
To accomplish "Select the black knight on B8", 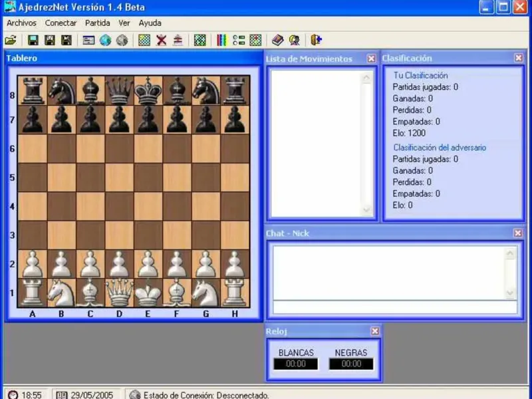I will click(x=61, y=90).
